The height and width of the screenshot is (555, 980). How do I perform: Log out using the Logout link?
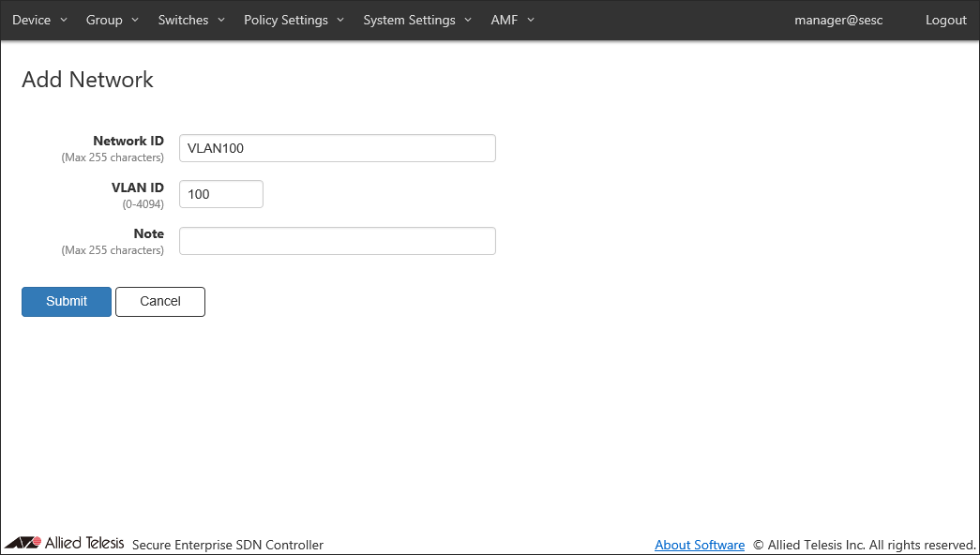pos(945,20)
